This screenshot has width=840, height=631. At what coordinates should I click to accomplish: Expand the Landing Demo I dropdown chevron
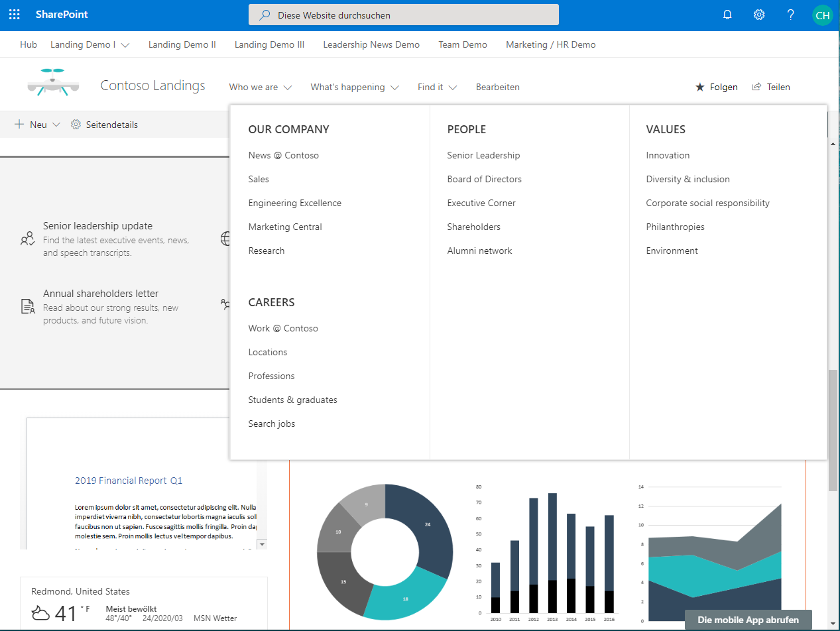pyautogui.click(x=125, y=45)
